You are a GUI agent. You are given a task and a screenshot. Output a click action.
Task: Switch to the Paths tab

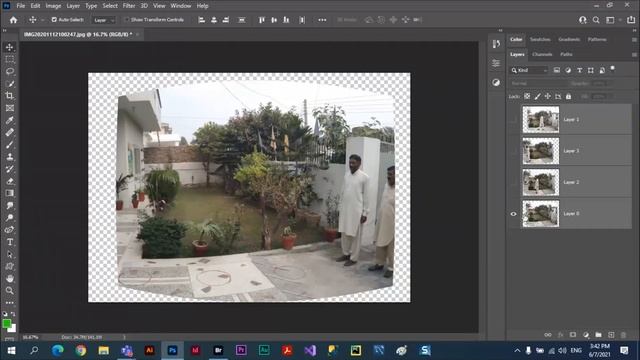[566, 54]
